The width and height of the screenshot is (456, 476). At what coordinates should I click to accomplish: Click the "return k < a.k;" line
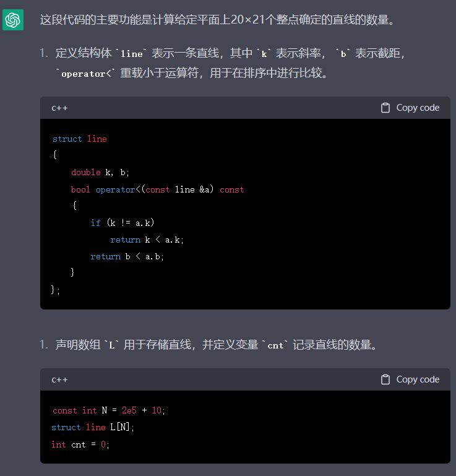click(x=147, y=240)
